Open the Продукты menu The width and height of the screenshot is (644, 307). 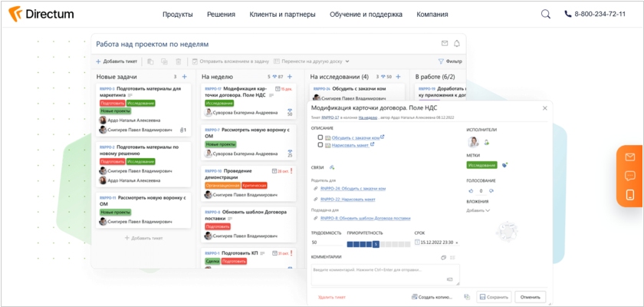[177, 15]
